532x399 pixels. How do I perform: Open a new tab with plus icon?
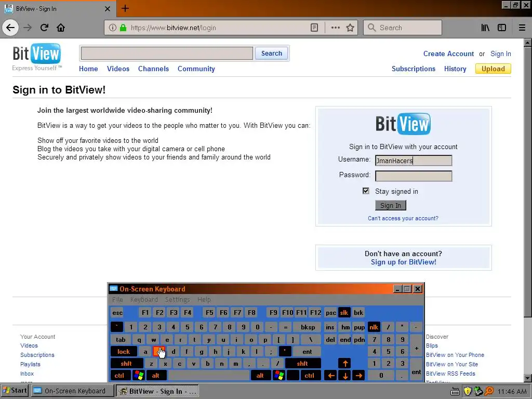125,8
